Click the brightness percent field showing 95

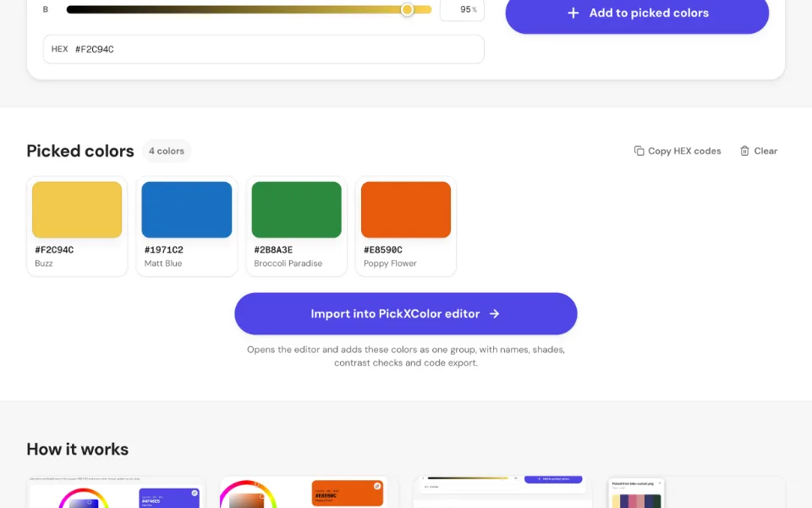(x=462, y=9)
